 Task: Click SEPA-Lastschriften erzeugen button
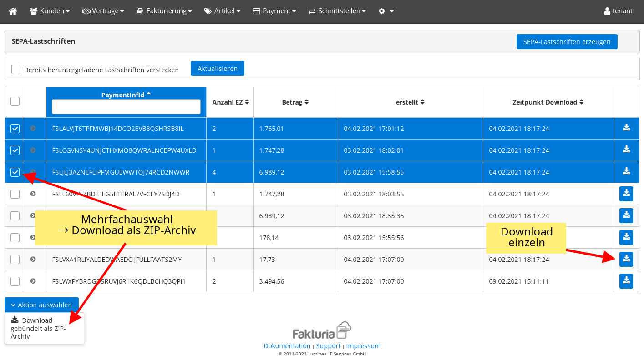point(567,41)
